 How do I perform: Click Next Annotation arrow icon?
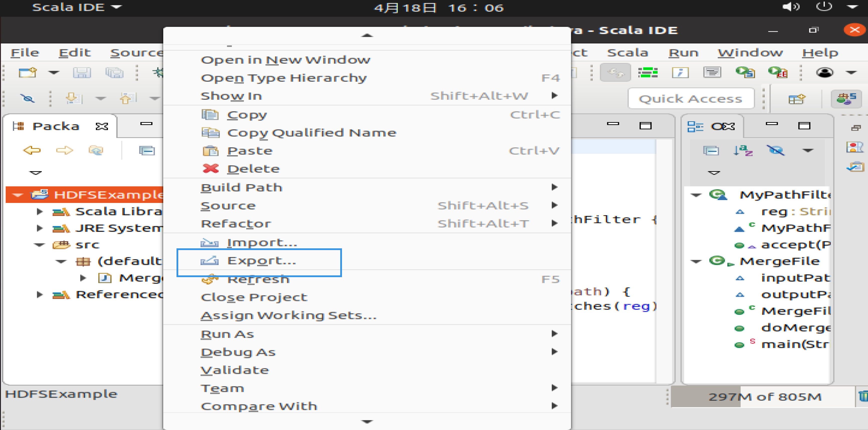pos(74,98)
